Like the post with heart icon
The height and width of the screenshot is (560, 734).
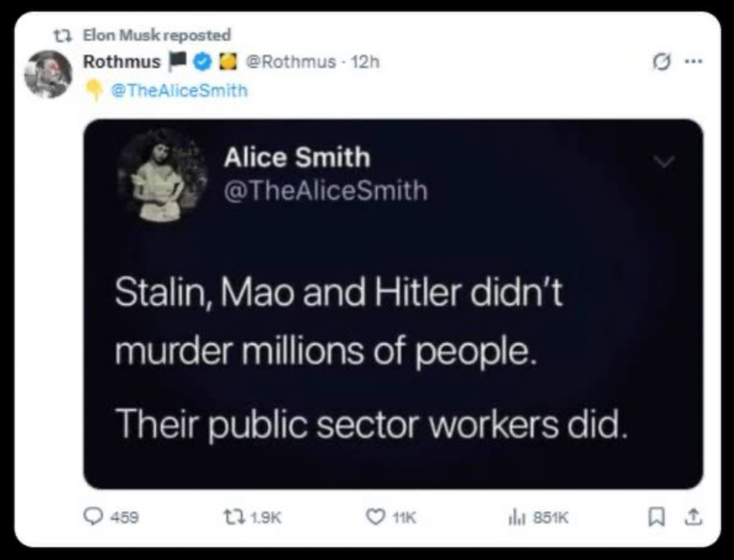coord(375,517)
